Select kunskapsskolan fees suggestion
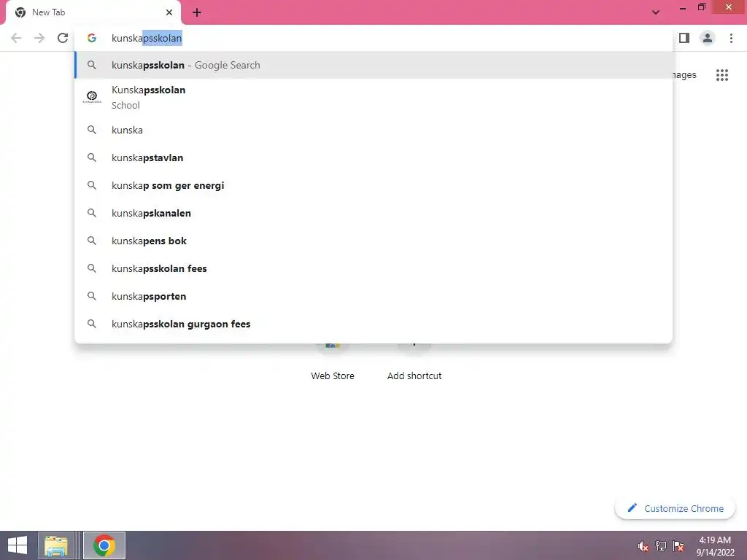 tap(374, 268)
